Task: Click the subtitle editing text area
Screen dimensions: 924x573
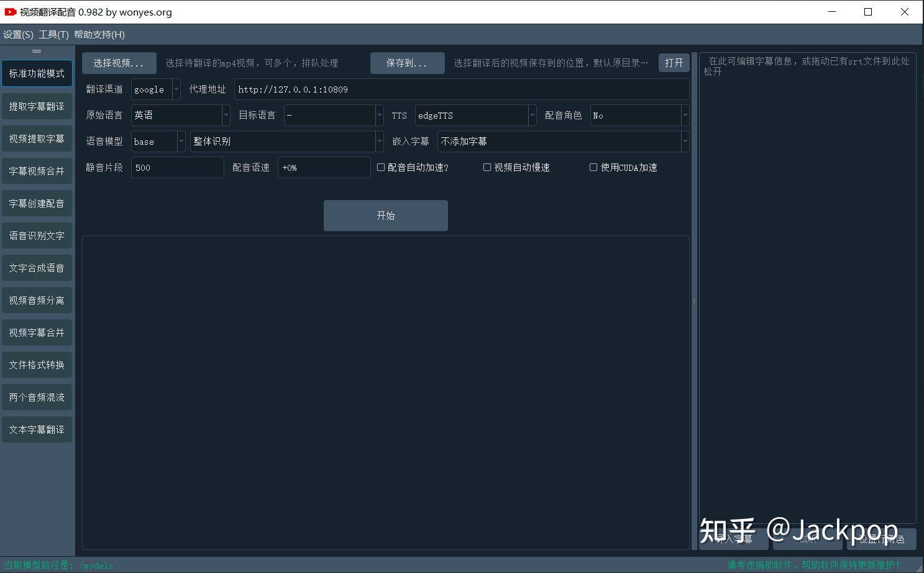Action: (807, 288)
